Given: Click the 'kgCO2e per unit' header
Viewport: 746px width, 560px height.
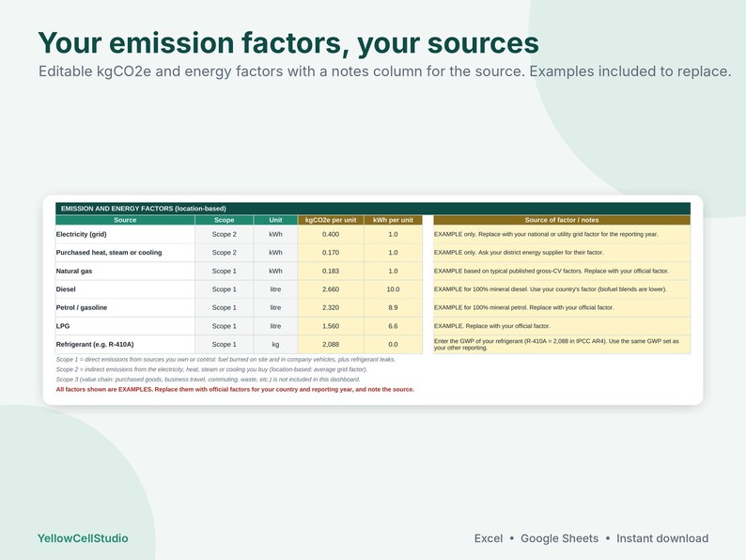Looking at the screenshot, I should (x=331, y=220).
